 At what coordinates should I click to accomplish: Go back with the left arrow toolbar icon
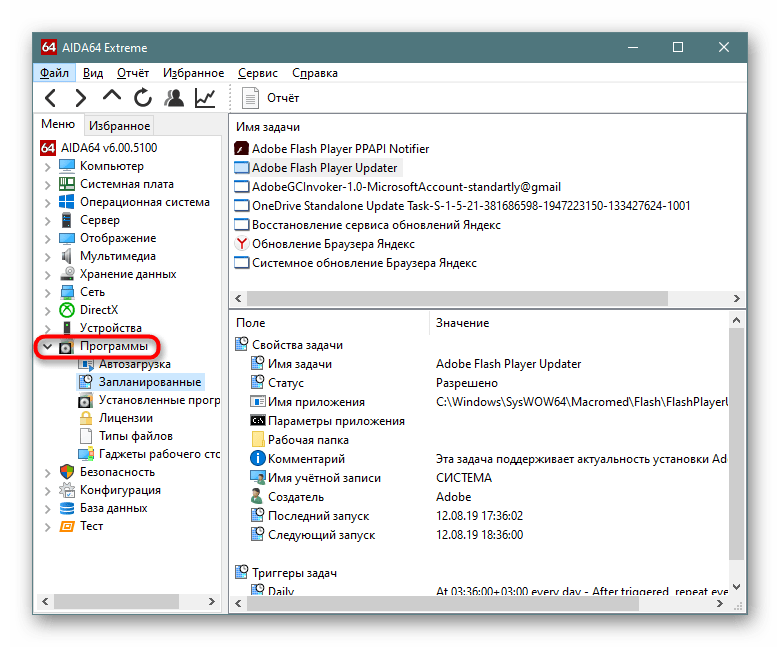click(x=50, y=98)
